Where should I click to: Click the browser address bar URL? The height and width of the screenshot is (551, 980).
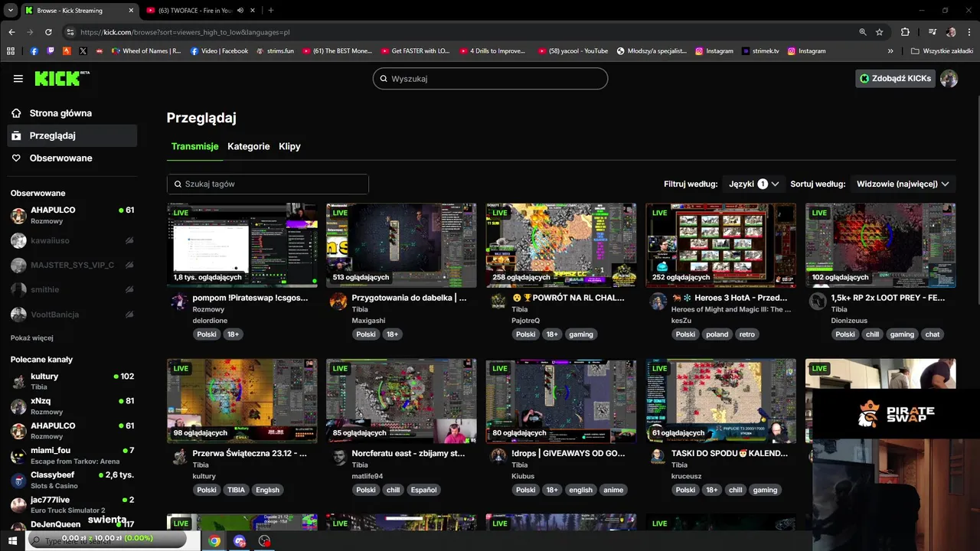pyautogui.click(x=185, y=32)
